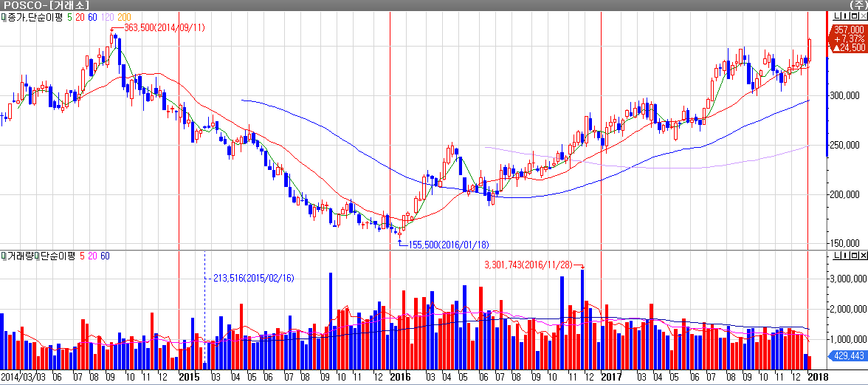868x385 pixels.
Task: Click the 429,443 current volume tag
Action: pos(848,356)
